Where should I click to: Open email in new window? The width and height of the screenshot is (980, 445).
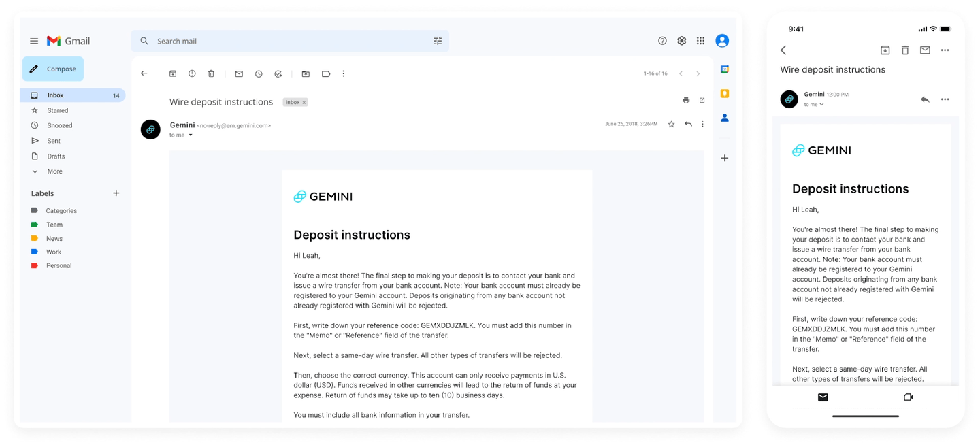coord(702,101)
